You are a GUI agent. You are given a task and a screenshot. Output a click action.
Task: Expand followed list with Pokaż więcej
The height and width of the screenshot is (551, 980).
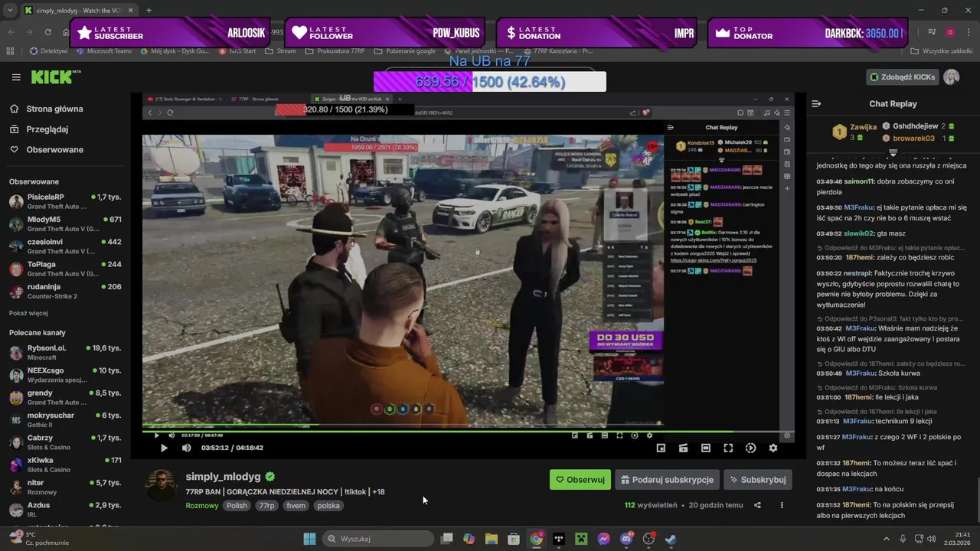tap(28, 313)
